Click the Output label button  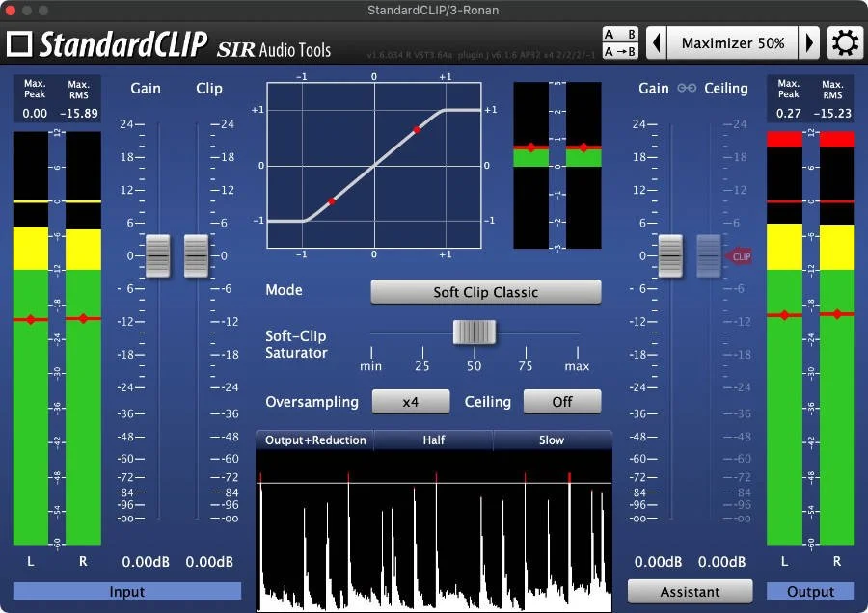pos(809,591)
